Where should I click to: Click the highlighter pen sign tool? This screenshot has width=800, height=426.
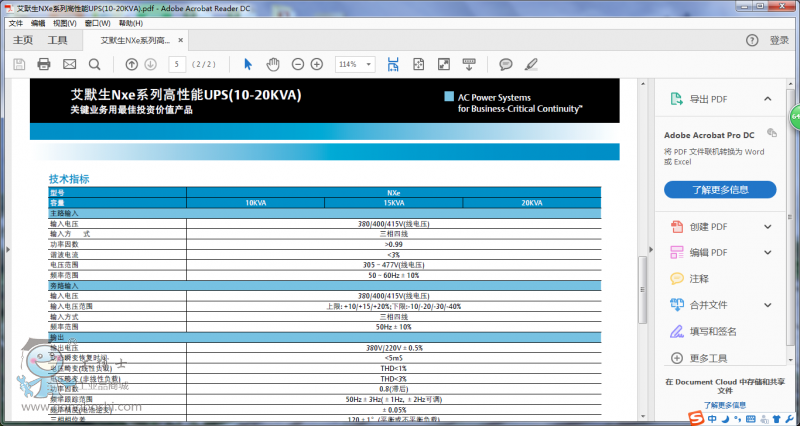pos(531,64)
